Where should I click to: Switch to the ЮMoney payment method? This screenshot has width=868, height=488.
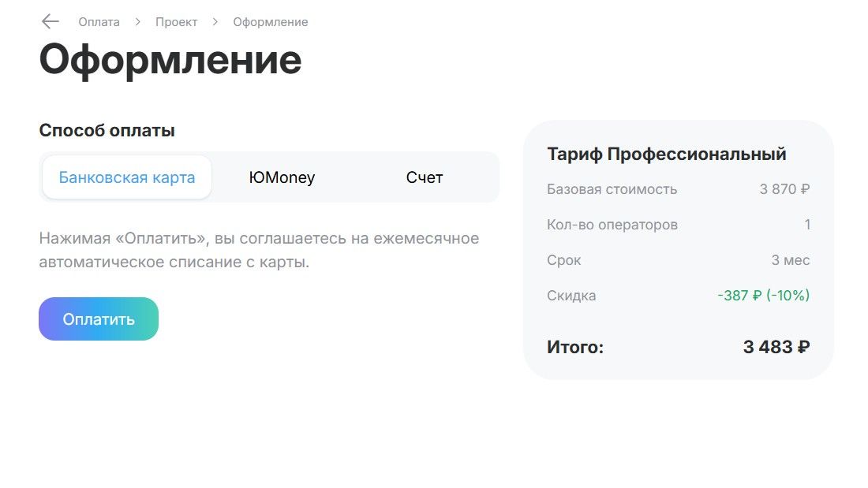(x=282, y=177)
